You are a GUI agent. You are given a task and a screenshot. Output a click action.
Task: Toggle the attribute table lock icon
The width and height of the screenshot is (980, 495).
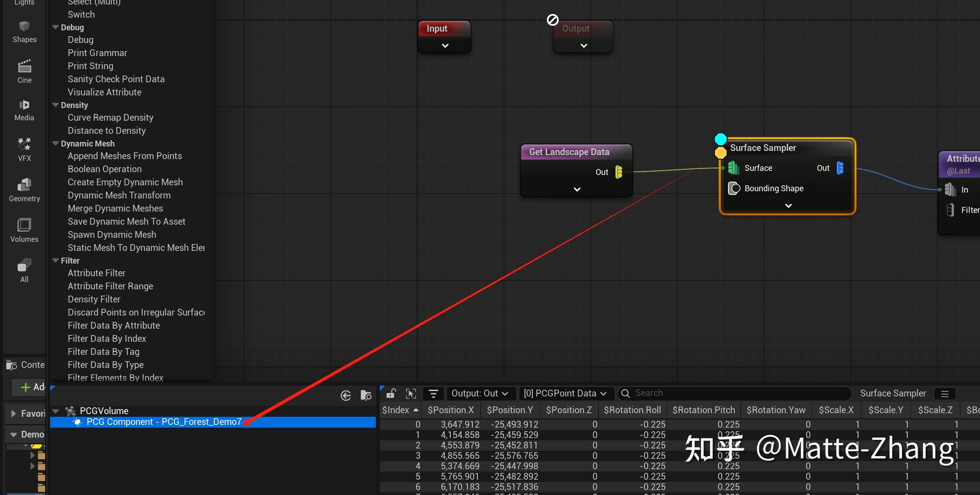(x=391, y=393)
